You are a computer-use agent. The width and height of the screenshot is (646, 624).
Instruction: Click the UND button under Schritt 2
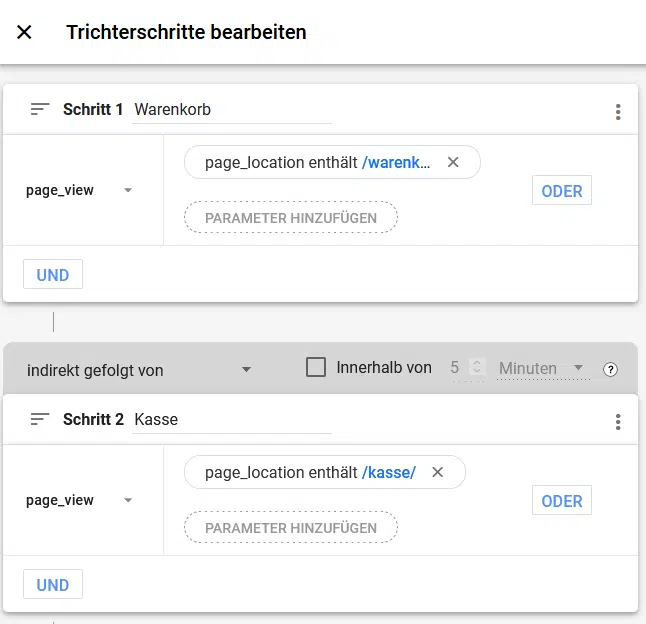pos(53,584)
